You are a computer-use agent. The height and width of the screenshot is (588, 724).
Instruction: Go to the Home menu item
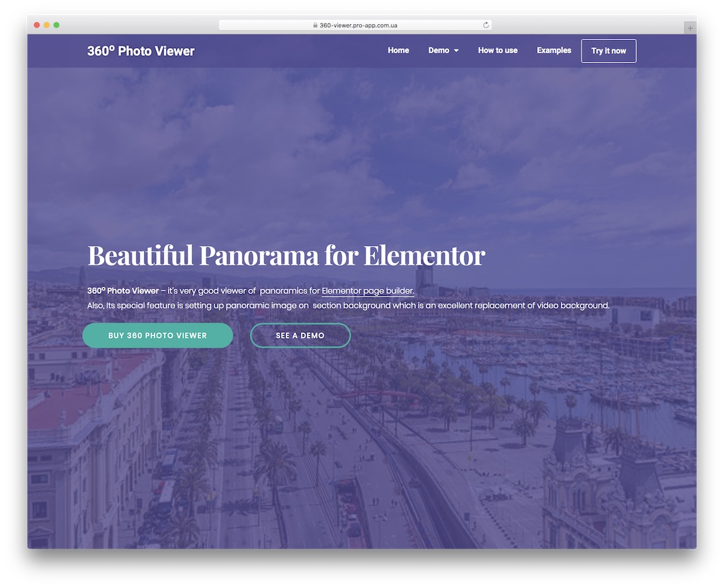[x=398, y=50]
